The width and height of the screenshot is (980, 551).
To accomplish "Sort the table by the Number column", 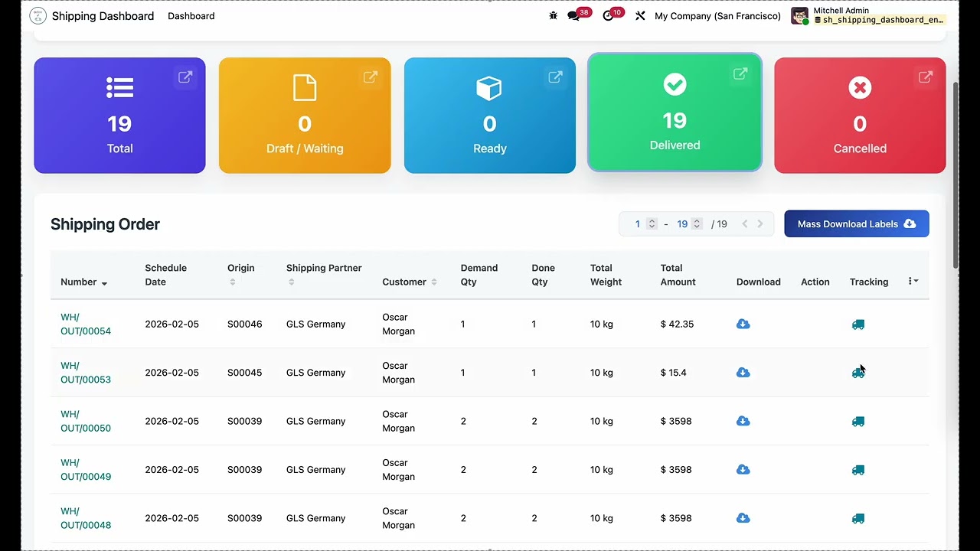I will [x=84, y=282].
